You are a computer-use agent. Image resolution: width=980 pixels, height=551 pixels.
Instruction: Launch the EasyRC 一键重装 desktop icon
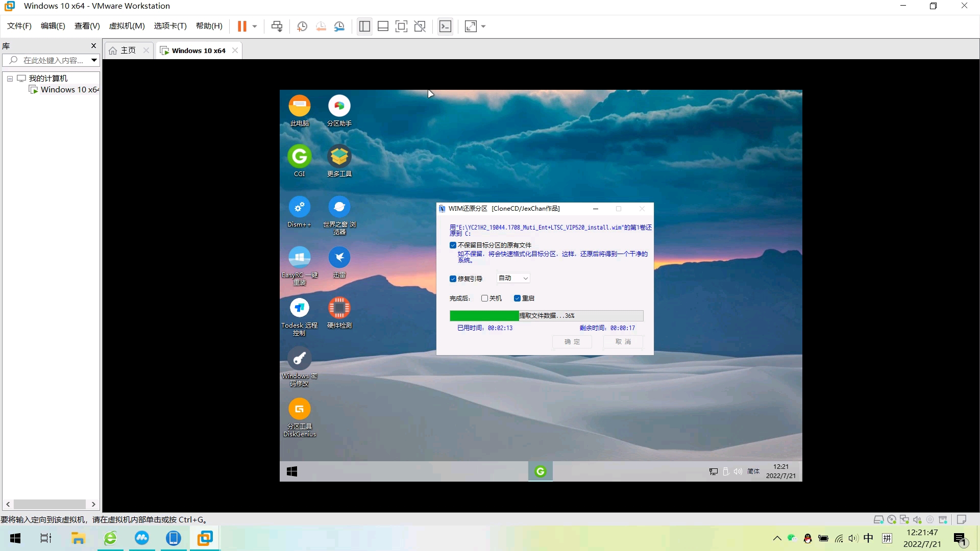point(300,265)
